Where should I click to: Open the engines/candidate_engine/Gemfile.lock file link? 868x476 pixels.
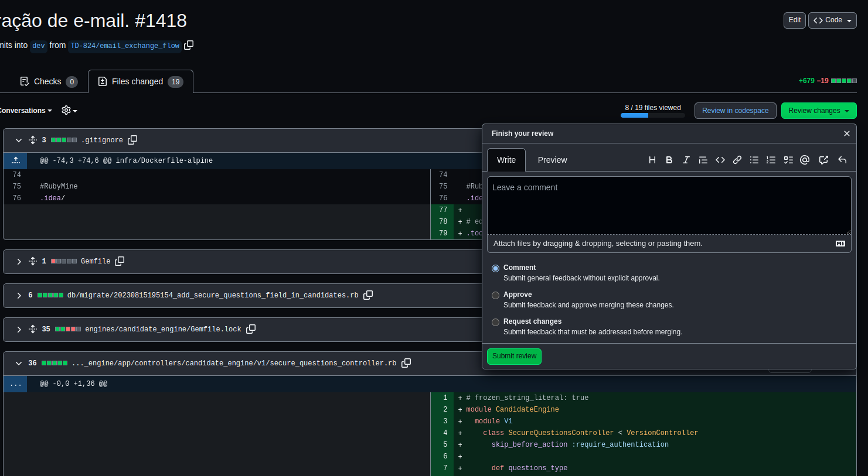click(x=163, y=329)
